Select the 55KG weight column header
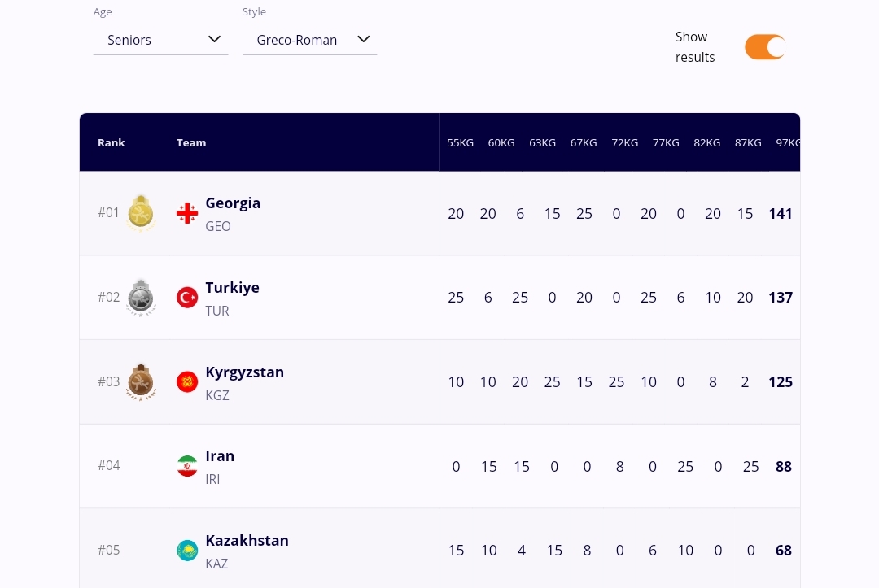The image size is (879, 588). [460, 143]
